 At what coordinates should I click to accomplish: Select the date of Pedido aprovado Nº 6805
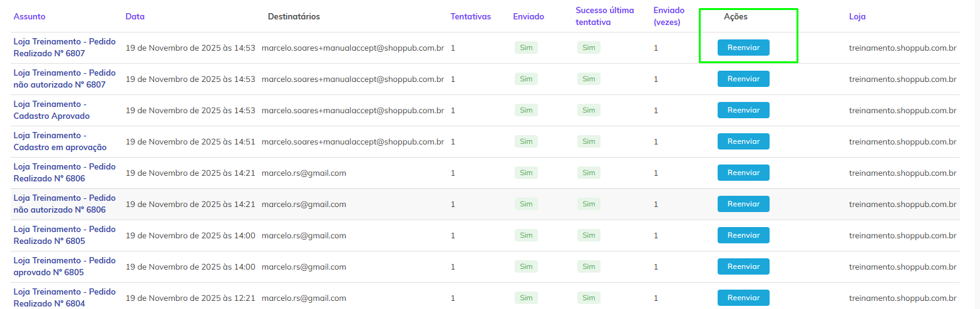point(190,266)
